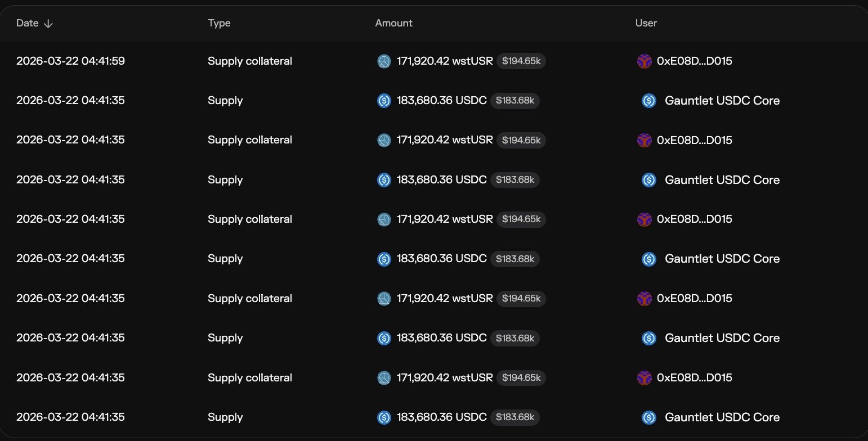The width and height of the screenshot is (868, 441).
Task: Click USDC coin icon in the bottom row
Action: 384,417
